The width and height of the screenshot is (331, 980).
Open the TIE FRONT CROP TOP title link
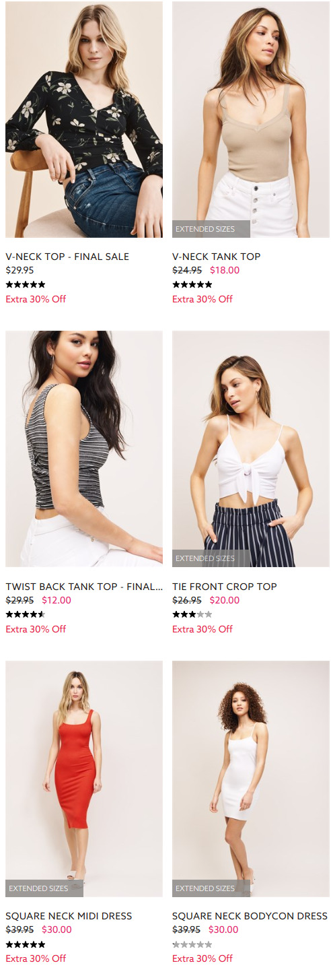coord(225,587)
